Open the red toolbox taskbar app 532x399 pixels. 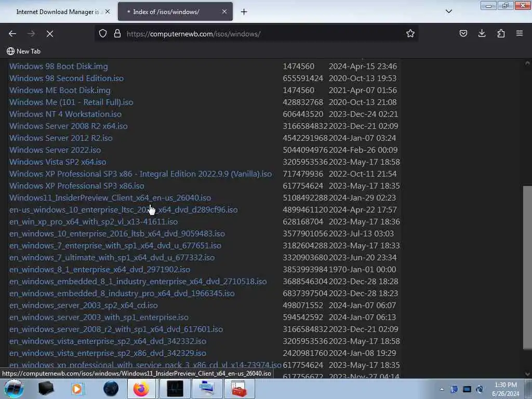coord(239,389)
